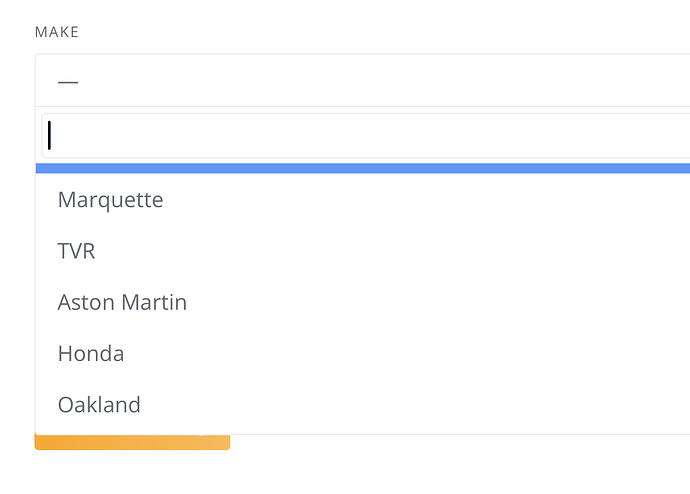The height and width of the screenshot is (494, 690).
Task: Choose Oakland from the list
Action: pyautogui.click(x=363, y=405)
